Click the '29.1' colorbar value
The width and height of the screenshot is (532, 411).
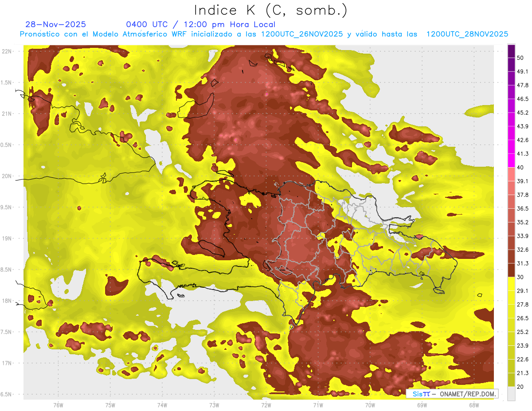(x=523, y=290)
